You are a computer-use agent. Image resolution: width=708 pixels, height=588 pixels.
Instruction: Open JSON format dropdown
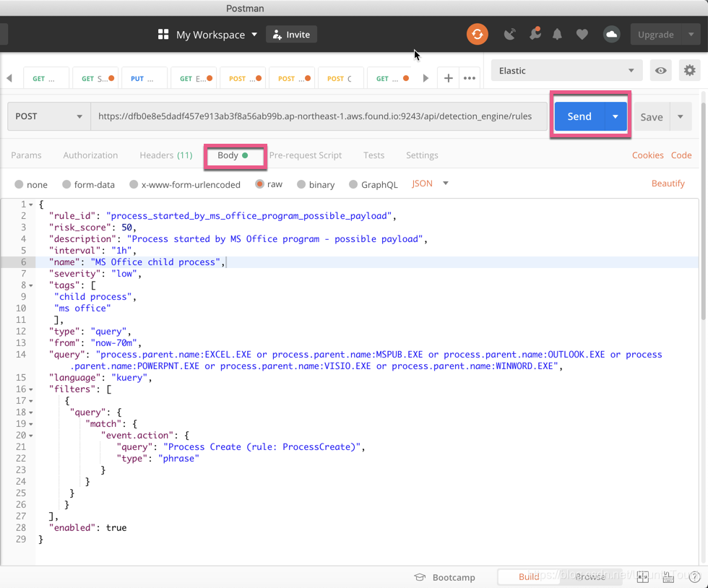point(430,183)
